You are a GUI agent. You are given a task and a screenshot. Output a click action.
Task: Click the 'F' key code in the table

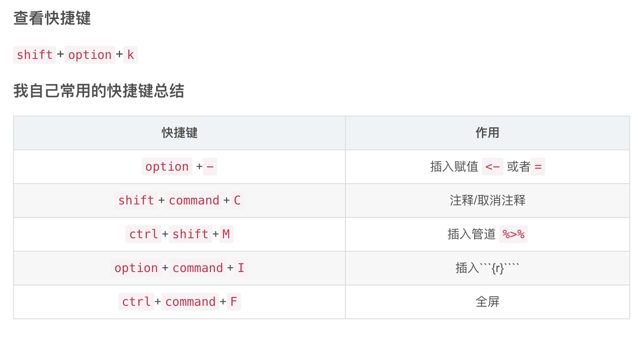coord(234,302)
